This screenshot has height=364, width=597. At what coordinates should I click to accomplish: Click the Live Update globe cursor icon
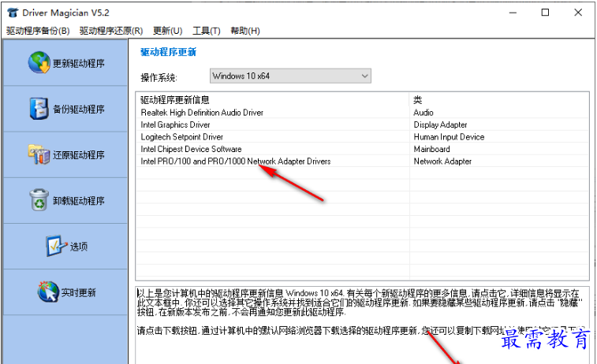pos(48,292)
